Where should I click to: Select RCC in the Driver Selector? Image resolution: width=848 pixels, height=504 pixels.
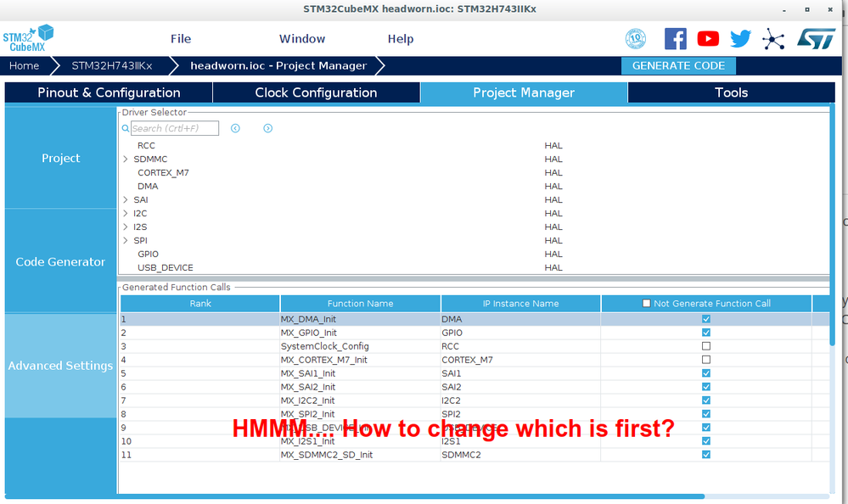pyautogui.click(x=146, y=145)
